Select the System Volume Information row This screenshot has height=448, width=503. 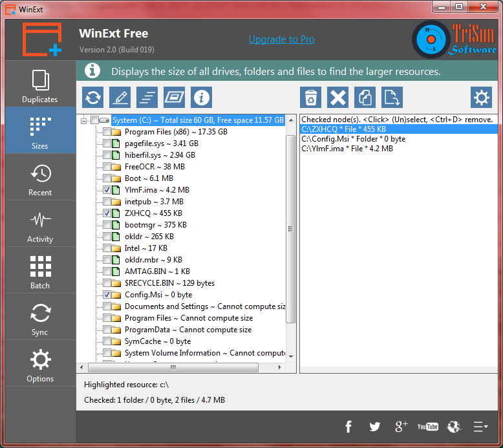(205, 353)
